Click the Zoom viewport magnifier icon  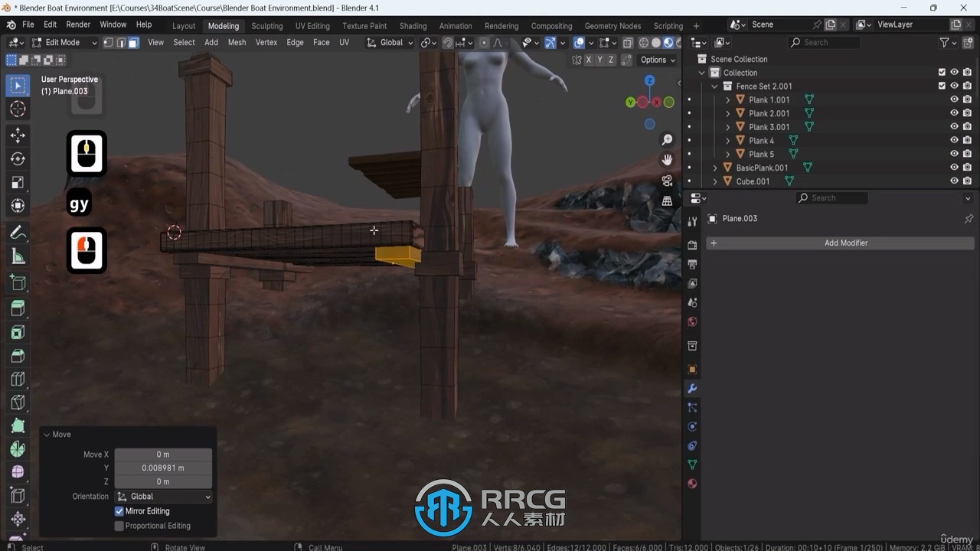(x=667, y=140)
